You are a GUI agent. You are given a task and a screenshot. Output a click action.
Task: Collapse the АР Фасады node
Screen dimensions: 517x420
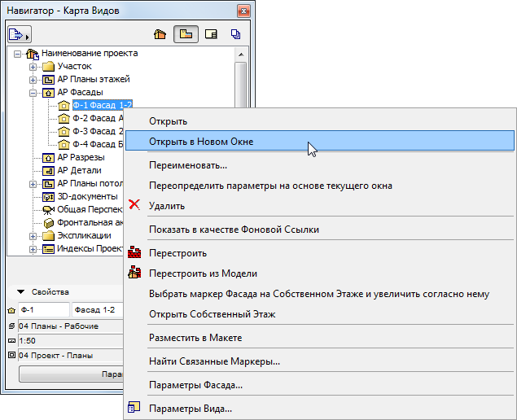point(33,93)
